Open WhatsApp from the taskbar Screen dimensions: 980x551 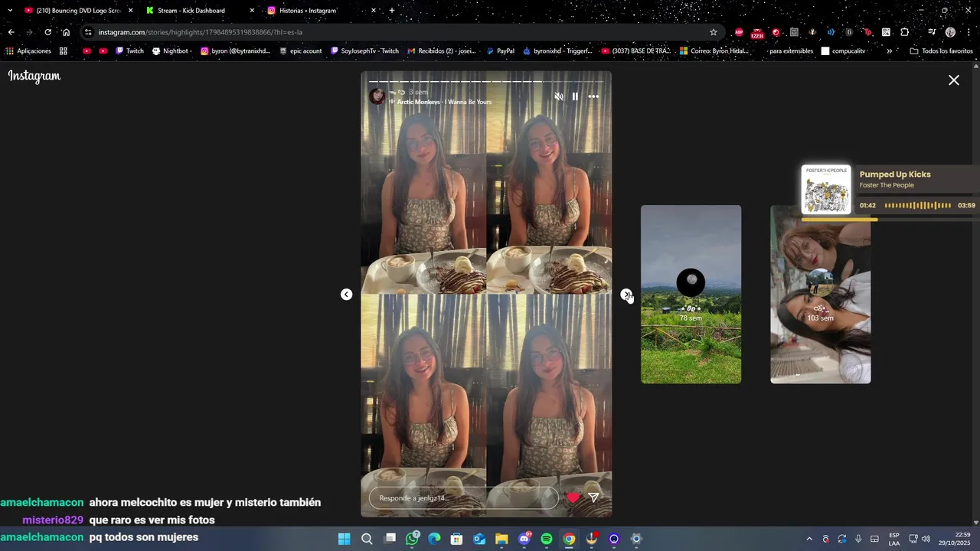(412, 539)
